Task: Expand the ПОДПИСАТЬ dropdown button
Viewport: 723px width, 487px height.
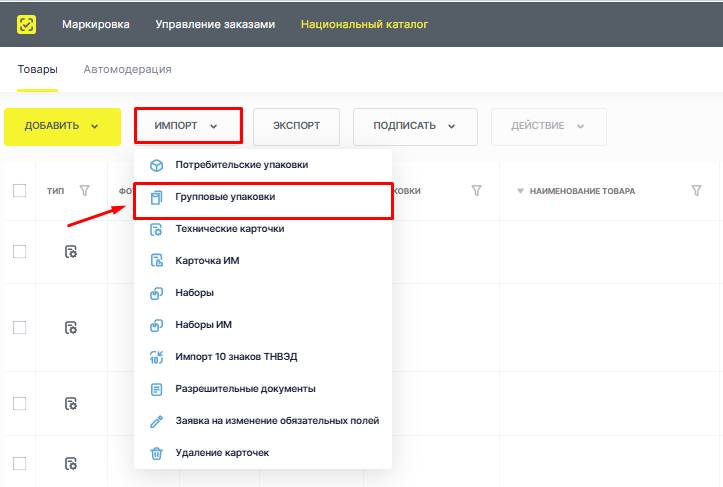Action: click(415, 126)
